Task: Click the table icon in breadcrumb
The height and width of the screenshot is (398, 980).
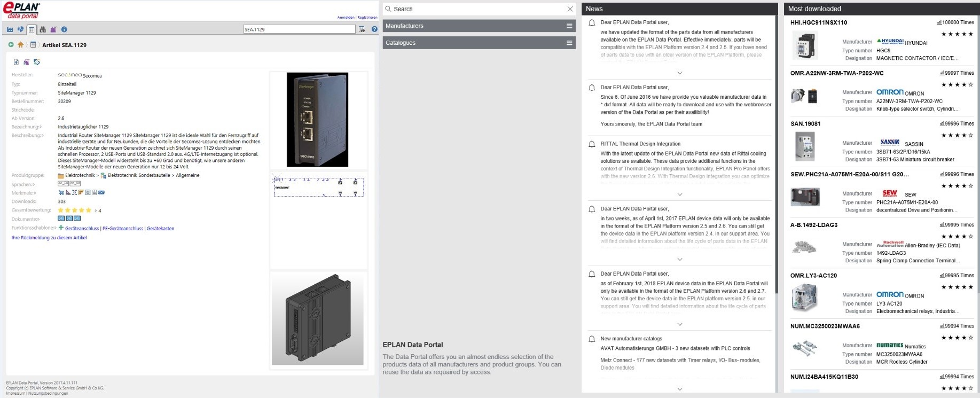Action: coord(33,45)
